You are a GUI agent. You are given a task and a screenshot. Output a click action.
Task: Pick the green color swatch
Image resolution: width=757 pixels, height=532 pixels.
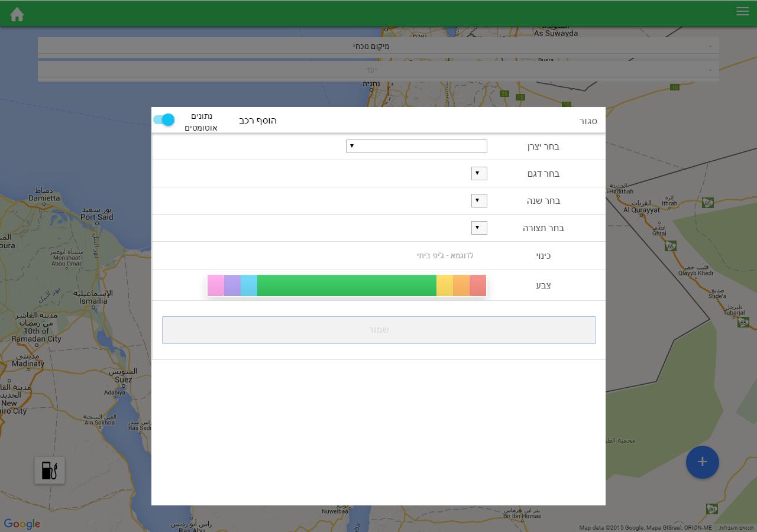click(347, 286)
